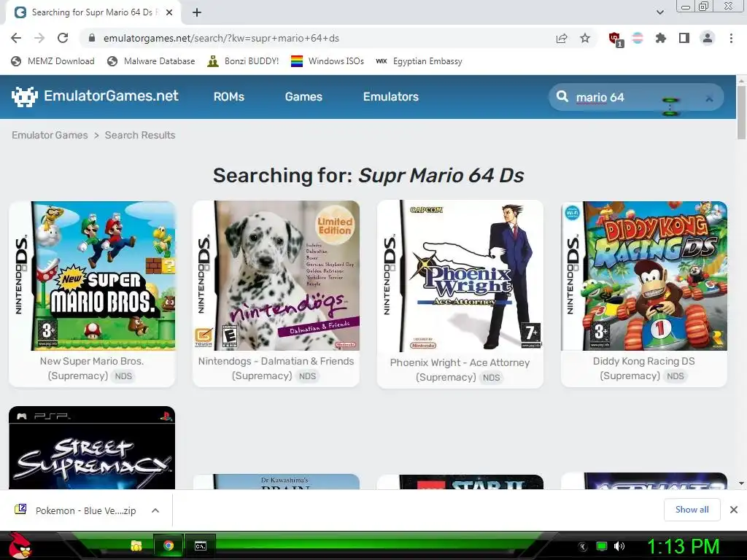The height and width of the screenshot is (560, 747).
Task: Click the browser forward arrow
Action: [39, 38]
